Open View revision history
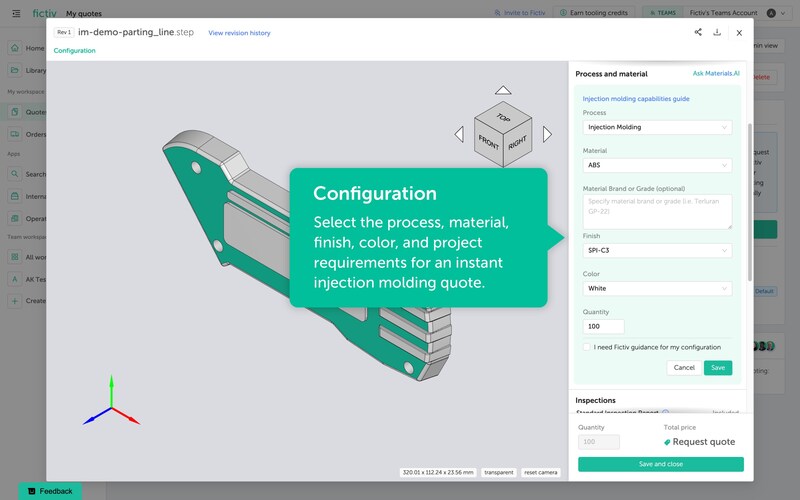The image size is (800, 500). tap(239, 33)
